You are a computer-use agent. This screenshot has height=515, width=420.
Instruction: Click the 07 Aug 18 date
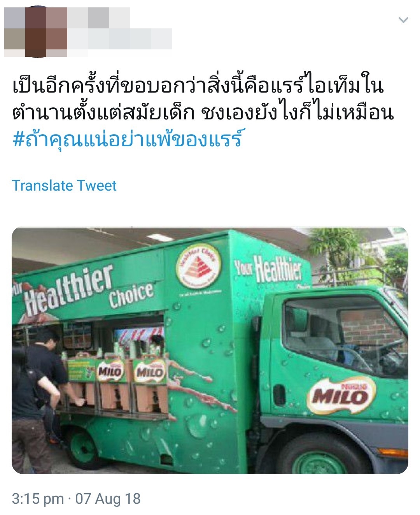point(108,498)
